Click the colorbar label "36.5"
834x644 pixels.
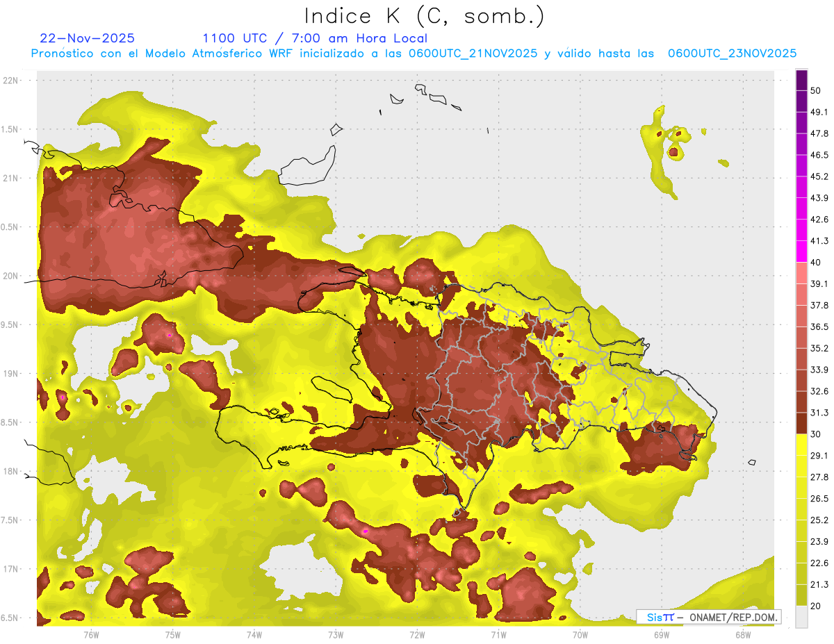[x=819, y=327]
